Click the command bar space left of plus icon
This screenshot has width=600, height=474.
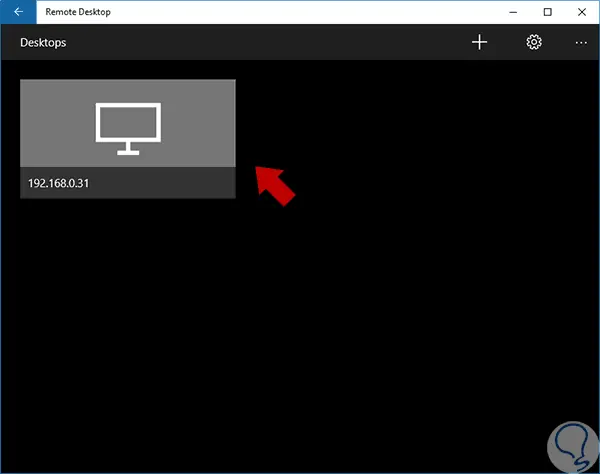click(268, 42)
